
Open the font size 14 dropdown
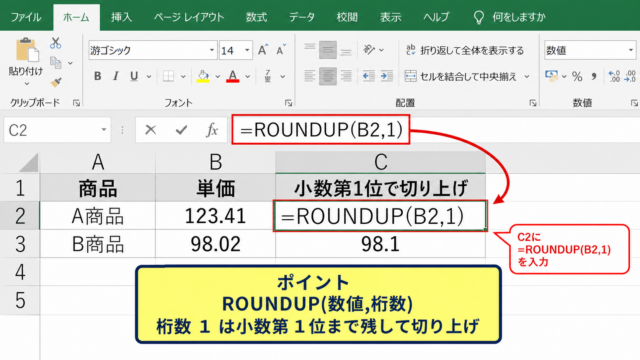click(x=247, y=50)
